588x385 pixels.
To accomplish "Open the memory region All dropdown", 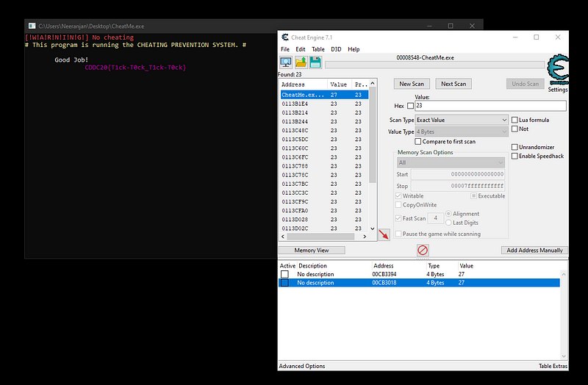I will tap(451, 162).
